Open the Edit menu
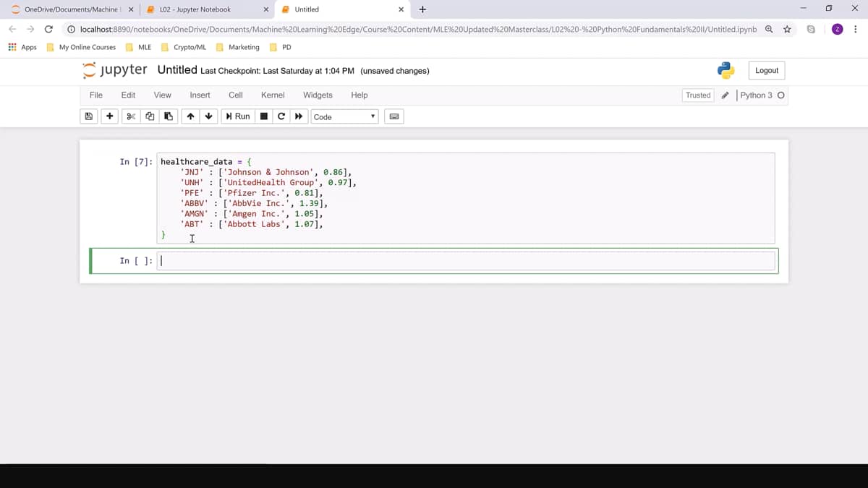The width and height of the screenshot is (868, 488). (128, 95)
